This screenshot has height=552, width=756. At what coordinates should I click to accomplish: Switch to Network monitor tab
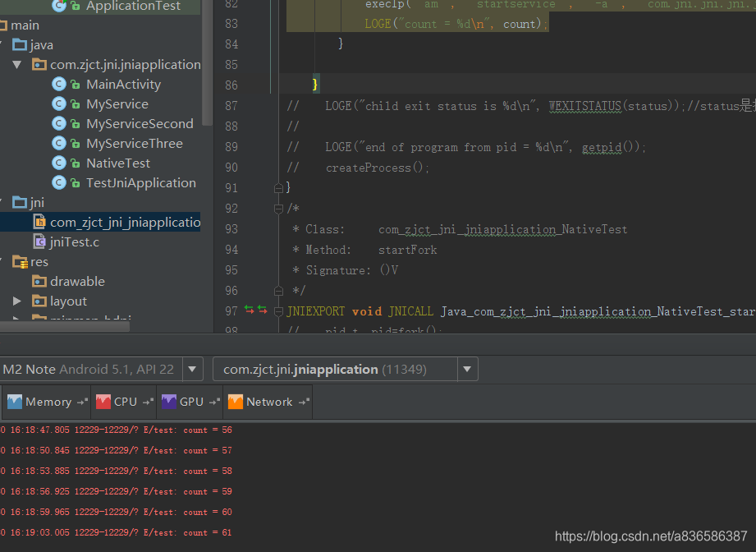coord(268,402)
